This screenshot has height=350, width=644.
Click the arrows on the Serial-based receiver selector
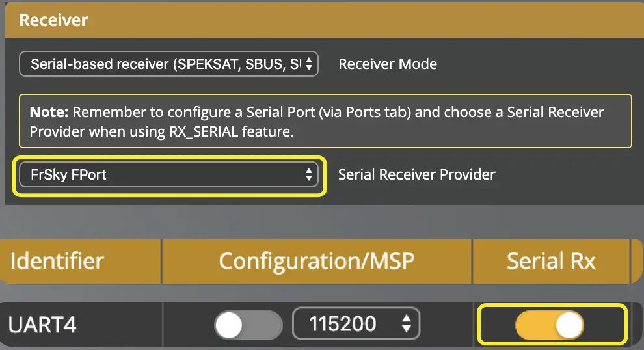[310, 64]
